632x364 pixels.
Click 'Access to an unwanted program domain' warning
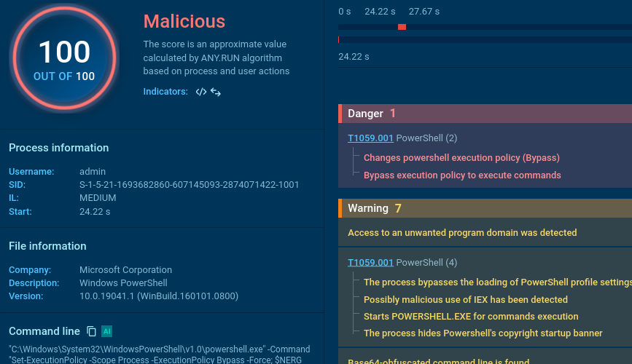[x=462, y=233]
